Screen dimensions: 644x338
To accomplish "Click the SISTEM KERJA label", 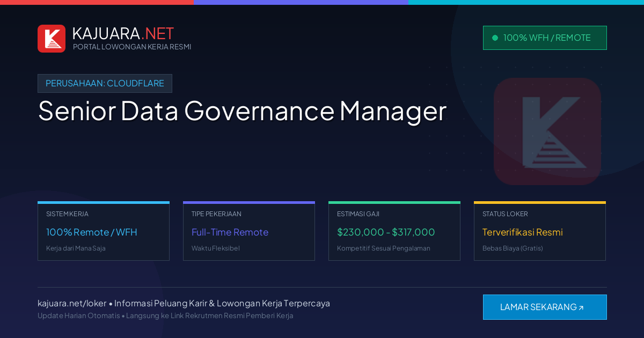I will 67,214.
